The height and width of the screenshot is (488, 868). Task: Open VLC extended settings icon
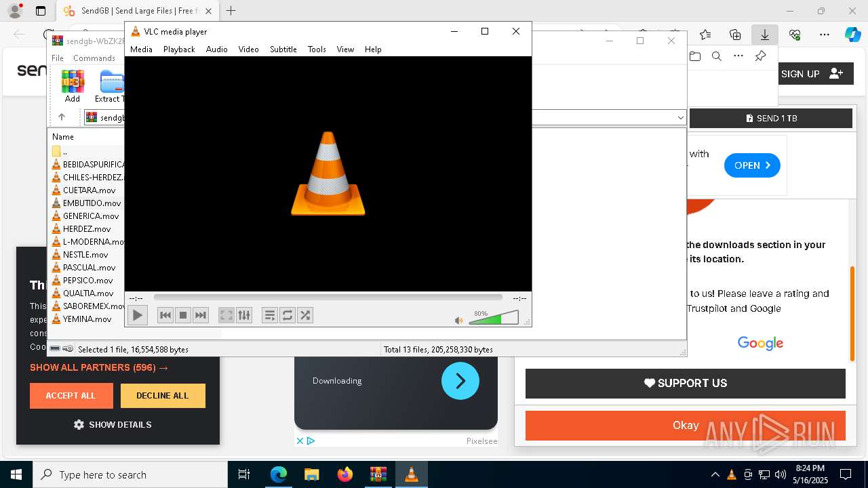pyautogui.click(x=244, y=315)
